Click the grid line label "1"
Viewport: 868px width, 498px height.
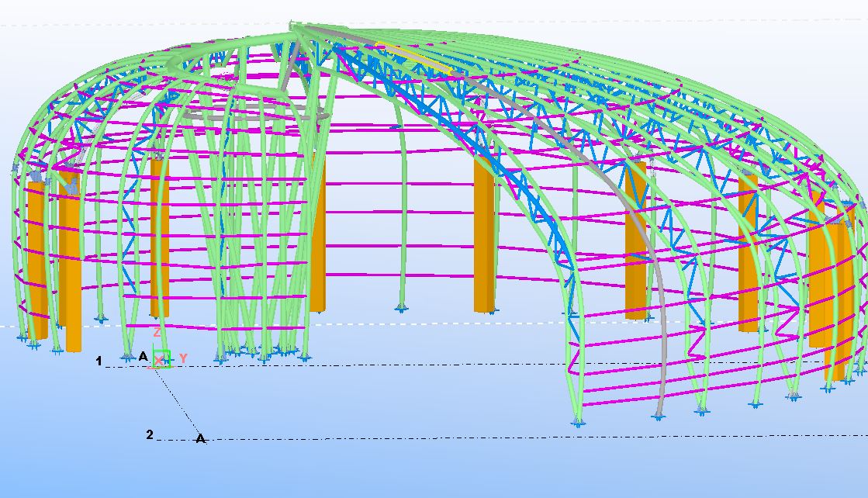tap(99, 361)
